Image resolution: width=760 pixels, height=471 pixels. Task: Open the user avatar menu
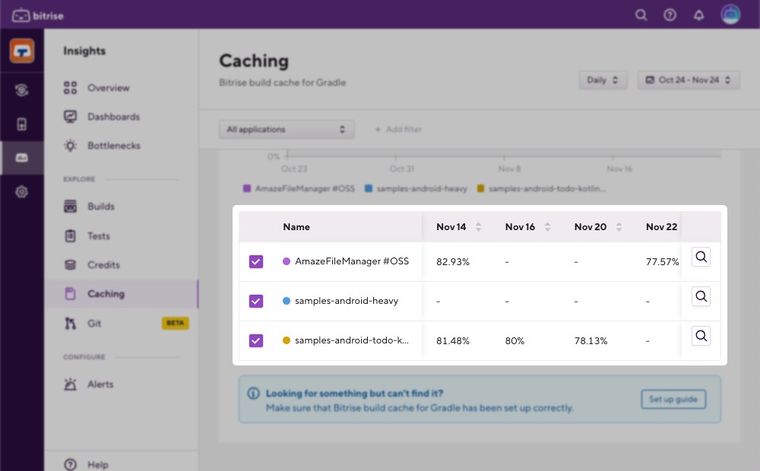pyautogui.click(x=730, y=15)
